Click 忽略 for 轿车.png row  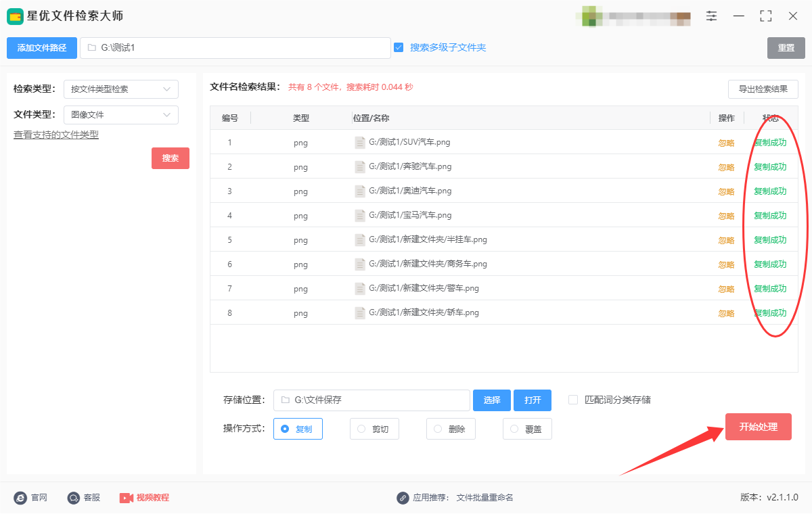[x=726, y=314]
